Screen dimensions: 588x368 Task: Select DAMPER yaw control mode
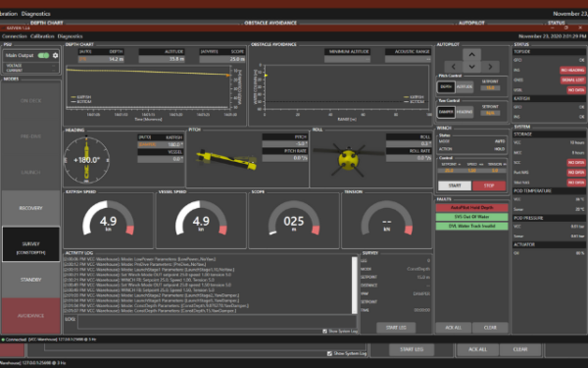tap(446, 112)
